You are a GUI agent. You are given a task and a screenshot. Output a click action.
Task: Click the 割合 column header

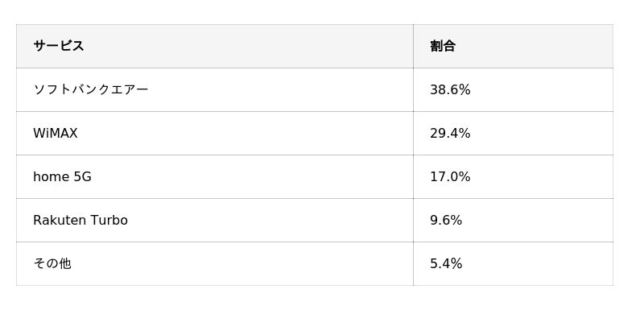tap(513, 46)
